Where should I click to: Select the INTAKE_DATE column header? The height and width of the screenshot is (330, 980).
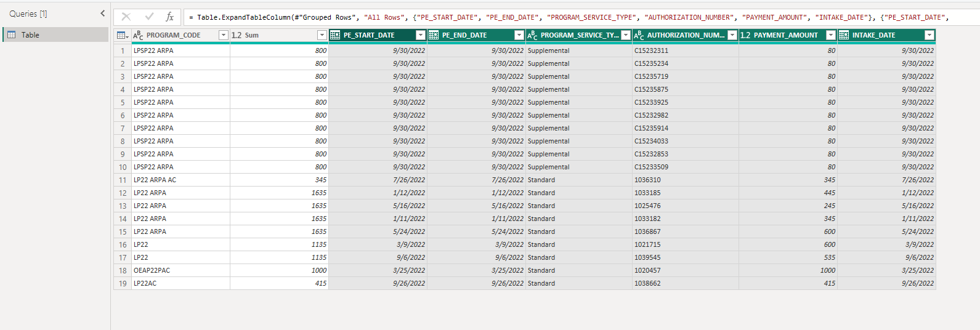[886, 35]
